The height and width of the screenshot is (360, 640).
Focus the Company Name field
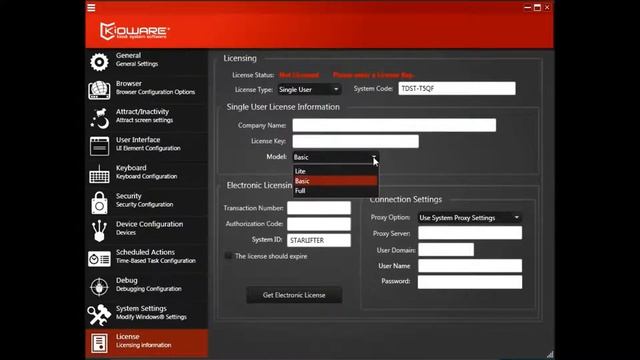tap(394, 125)
